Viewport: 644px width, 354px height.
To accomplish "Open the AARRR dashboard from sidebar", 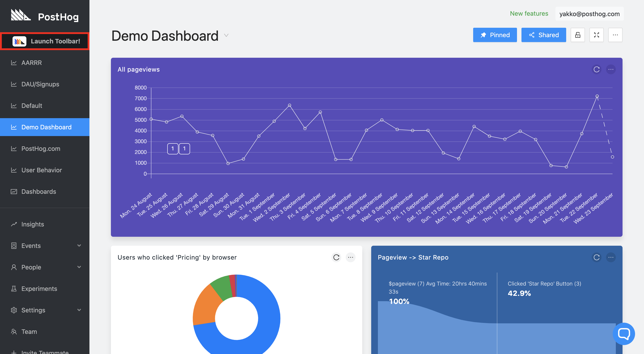I will tap(32, 63).
